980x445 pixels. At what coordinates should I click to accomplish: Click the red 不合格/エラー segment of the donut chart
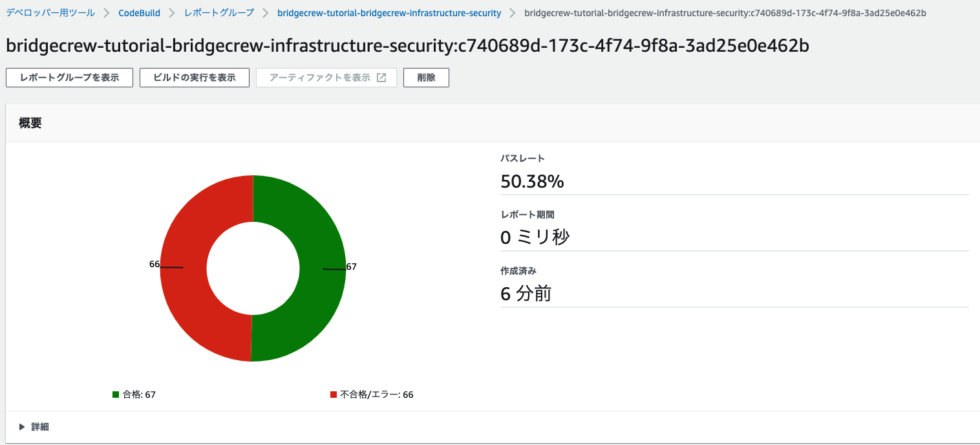[184, 268]
